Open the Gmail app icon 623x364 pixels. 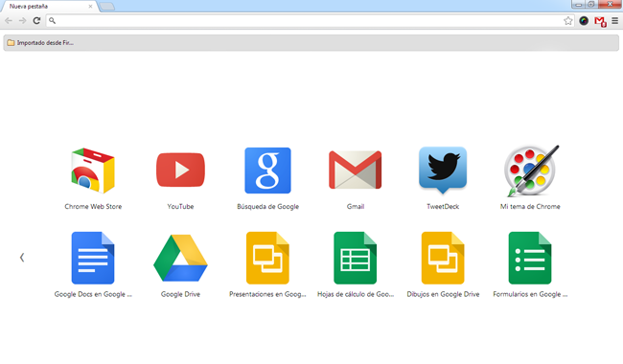tap(356, 170)
